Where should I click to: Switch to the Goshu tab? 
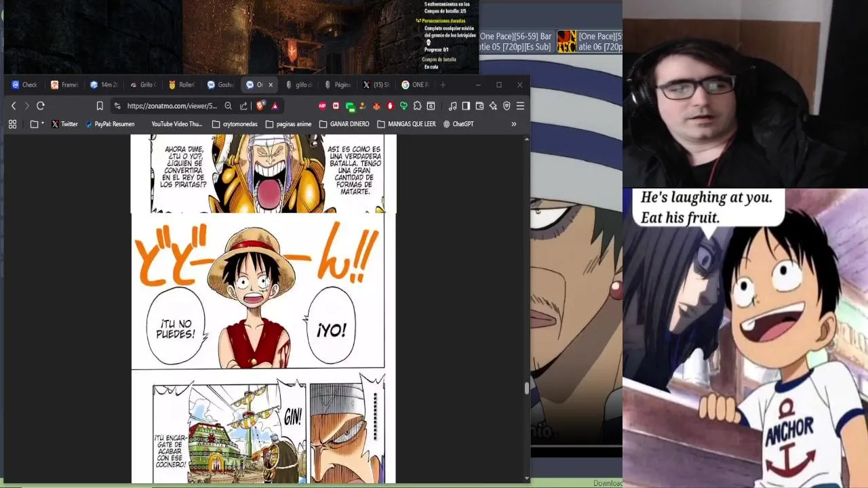(221, 85)
